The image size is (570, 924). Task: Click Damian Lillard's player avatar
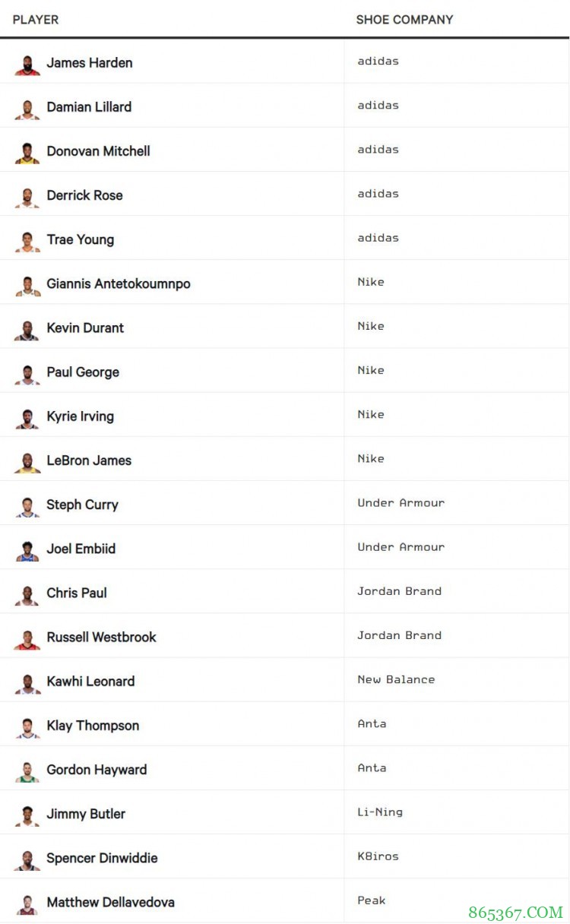click(x=27, y=108)
